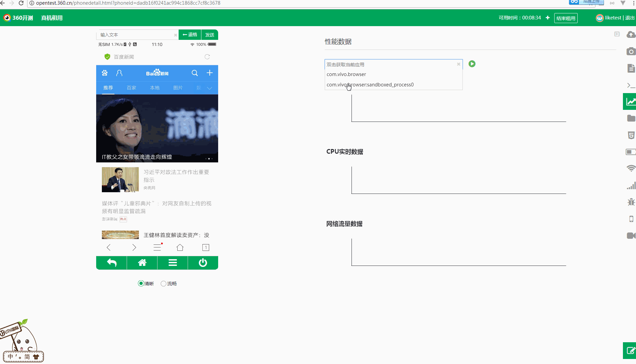Open the video recording icon in sidebar
Viewport: 636px width, 364px height.
point(631,236)
